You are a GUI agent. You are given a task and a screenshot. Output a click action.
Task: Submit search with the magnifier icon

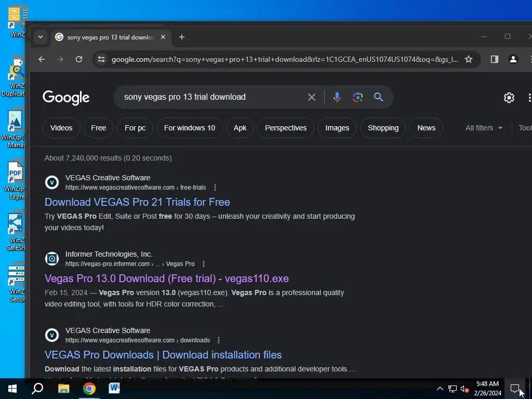pyautogui.click(x=378, y=97)
